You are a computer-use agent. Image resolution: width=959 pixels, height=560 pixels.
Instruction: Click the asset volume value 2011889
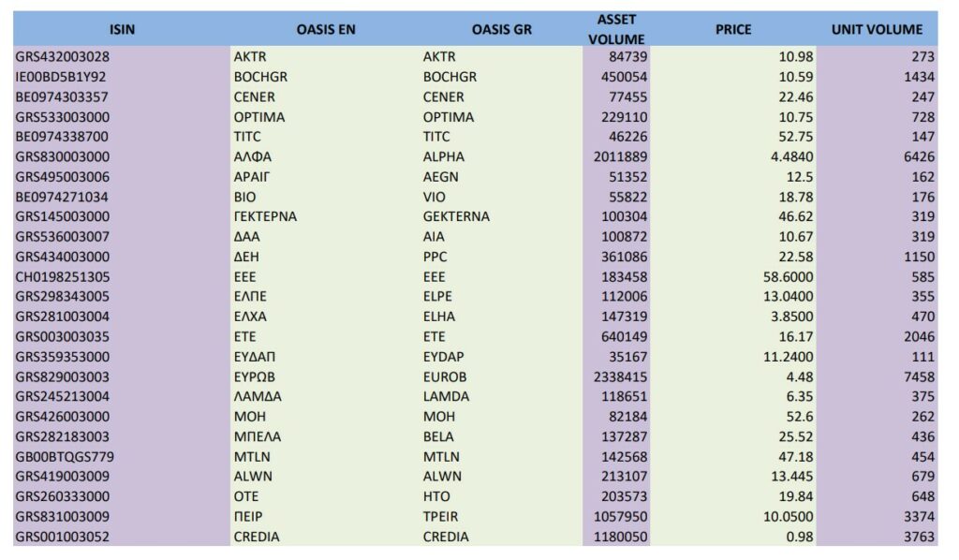620,157
